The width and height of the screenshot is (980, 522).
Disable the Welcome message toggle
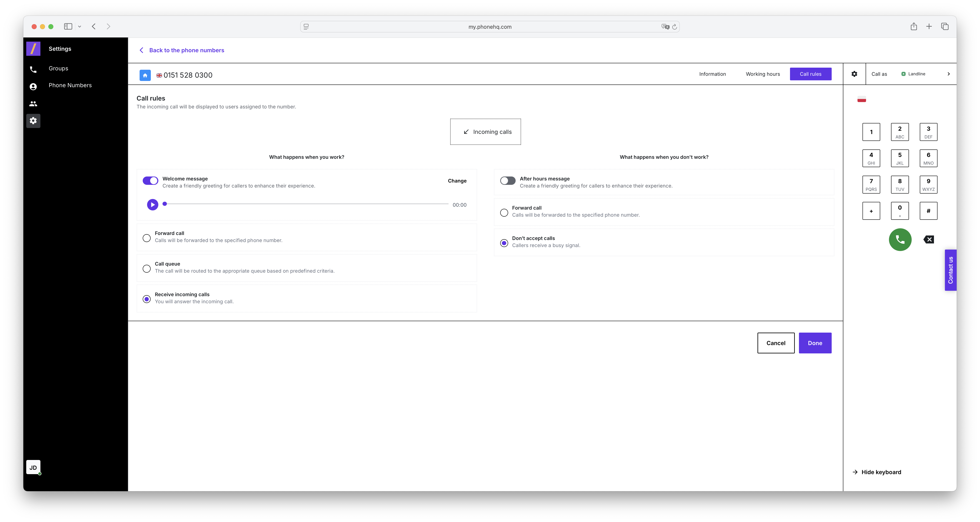coord(150,181)
